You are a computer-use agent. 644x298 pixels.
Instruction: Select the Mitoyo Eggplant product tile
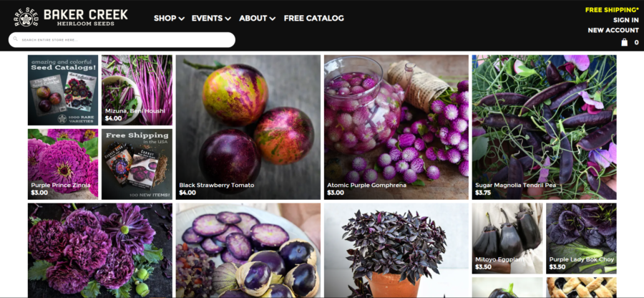[507, 239]
